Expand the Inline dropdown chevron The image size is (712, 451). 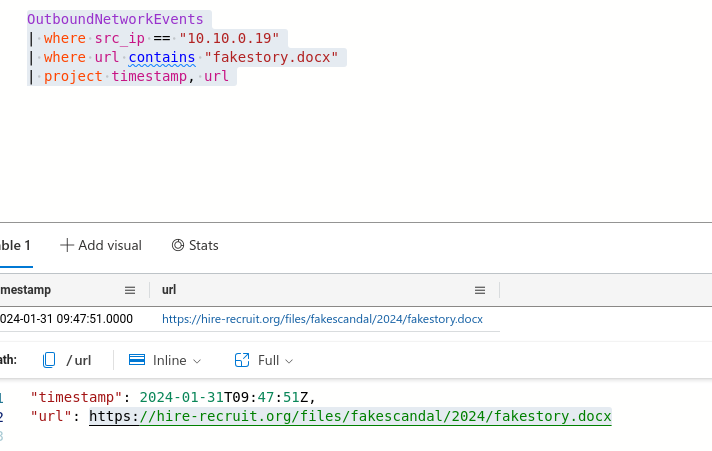[x=197, y=361]
